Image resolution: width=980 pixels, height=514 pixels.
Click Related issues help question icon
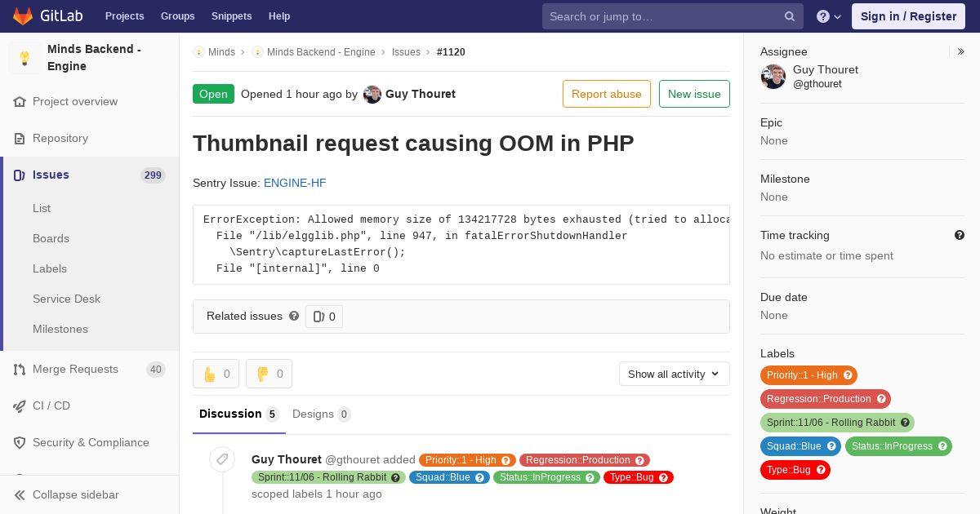coord(294,316)
